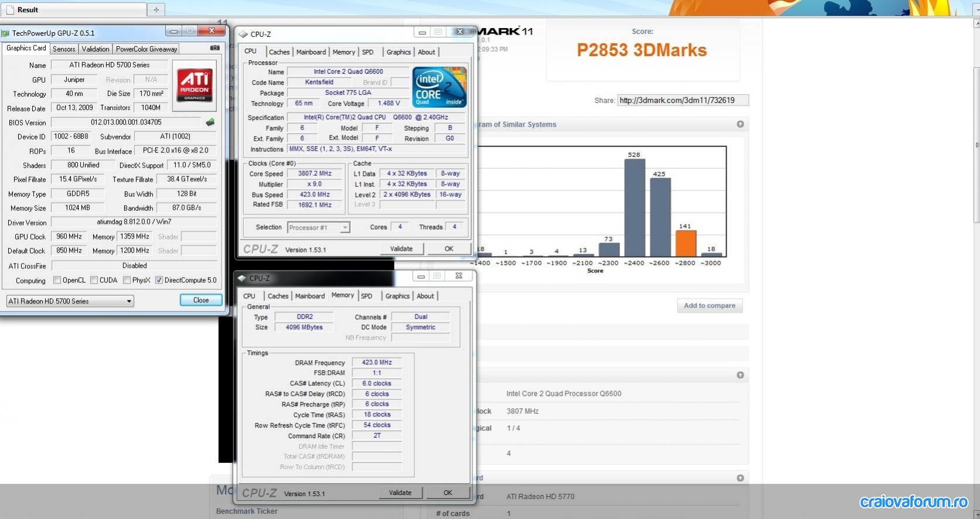The height and width of the screenshot is (519, 980).
Task: Open About tab in lower CPU-Z window
Action: [425, 296]
